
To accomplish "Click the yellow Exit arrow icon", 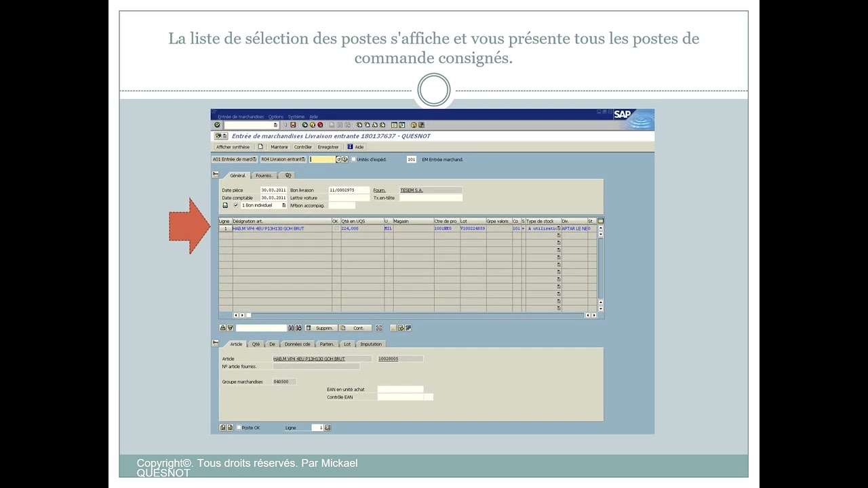I will 313,125.
